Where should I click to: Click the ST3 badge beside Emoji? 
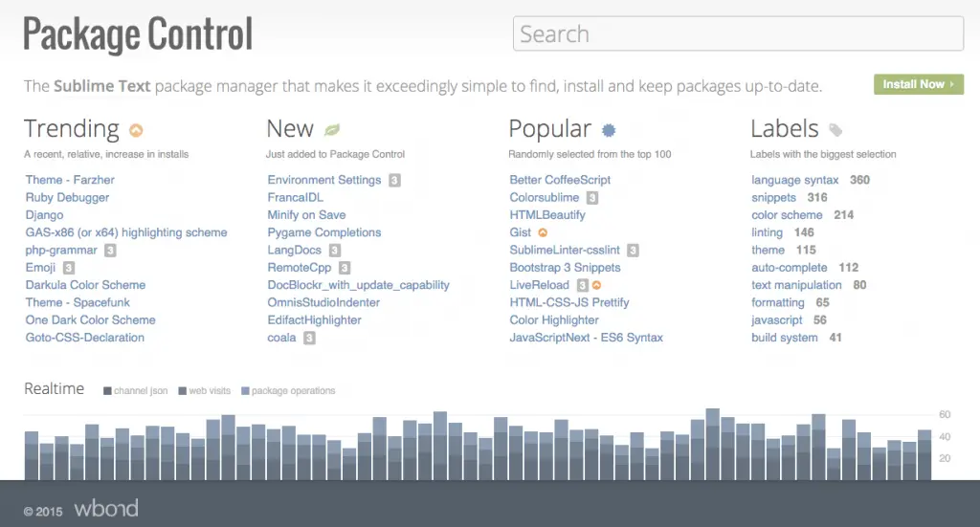(x=69, y=268)
